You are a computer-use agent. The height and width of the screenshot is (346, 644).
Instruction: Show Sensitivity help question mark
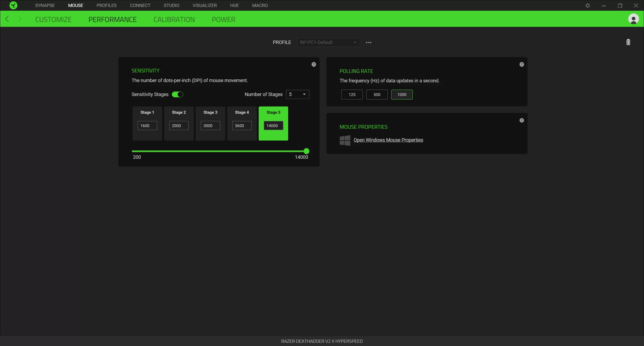[x=314, y=64]
